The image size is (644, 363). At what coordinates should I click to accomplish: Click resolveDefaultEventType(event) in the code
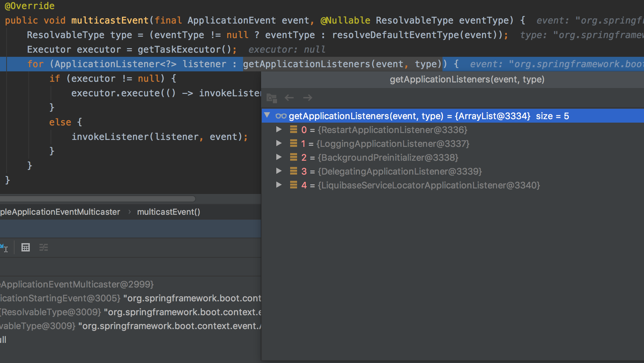(x=415, y=35)
